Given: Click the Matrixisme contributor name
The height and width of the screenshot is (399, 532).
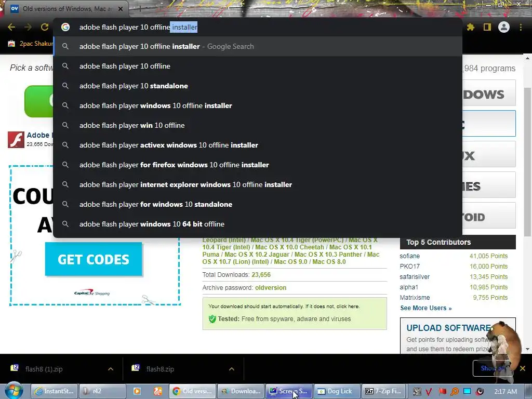Looking at the screenshot, I should 415,297.
